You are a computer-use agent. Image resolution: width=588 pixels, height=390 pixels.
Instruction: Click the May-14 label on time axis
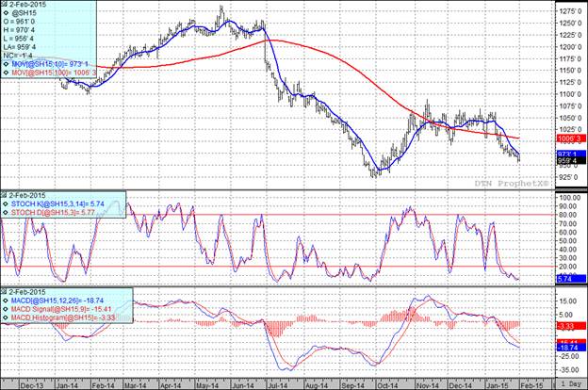click(207, 385)
